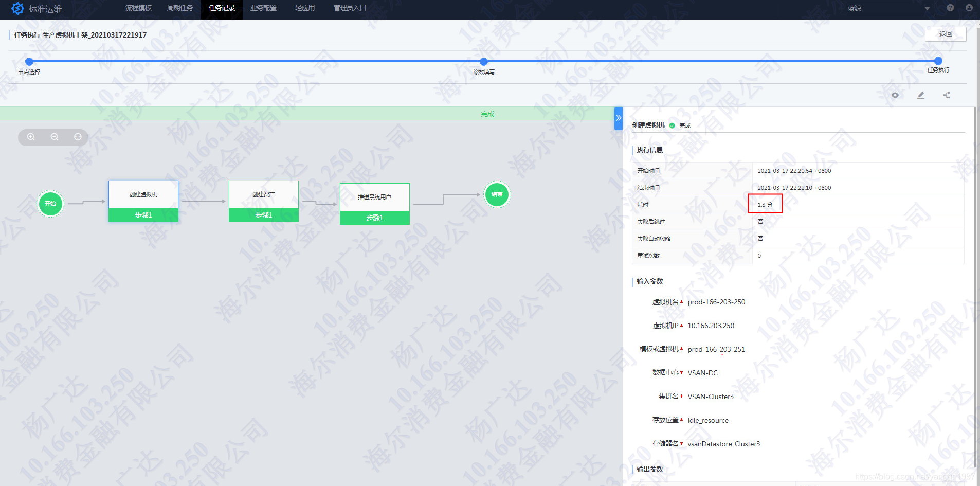Open the 周期任务 menu

(x=180, y=8)
